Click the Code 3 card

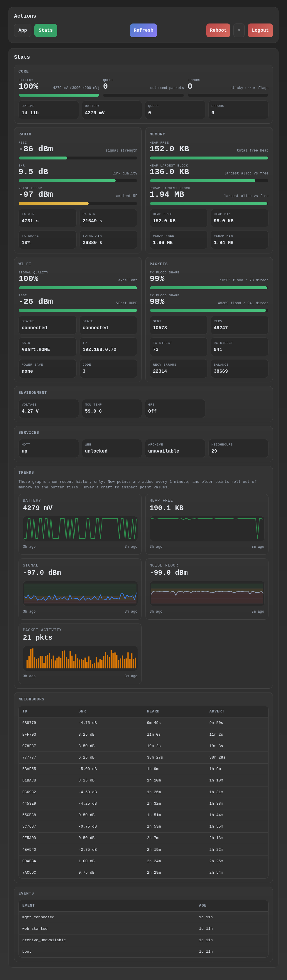[x=108, y=369]
